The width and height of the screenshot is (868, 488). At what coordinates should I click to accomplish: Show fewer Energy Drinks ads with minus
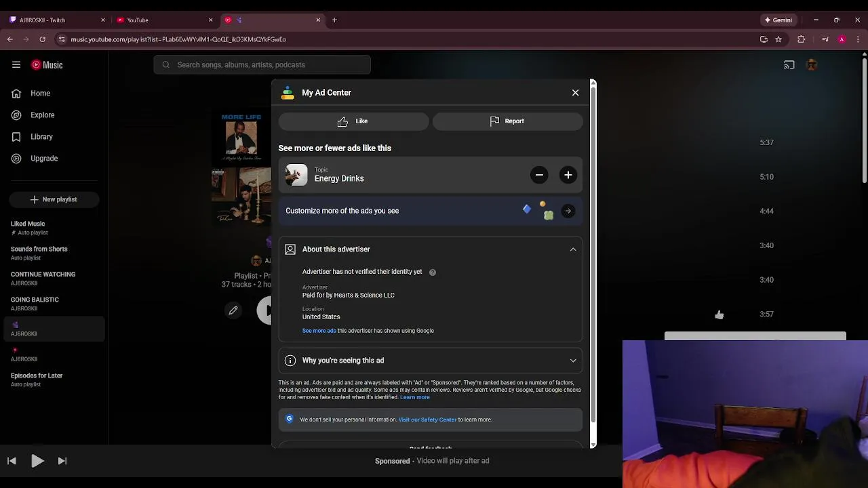point(539,176)
